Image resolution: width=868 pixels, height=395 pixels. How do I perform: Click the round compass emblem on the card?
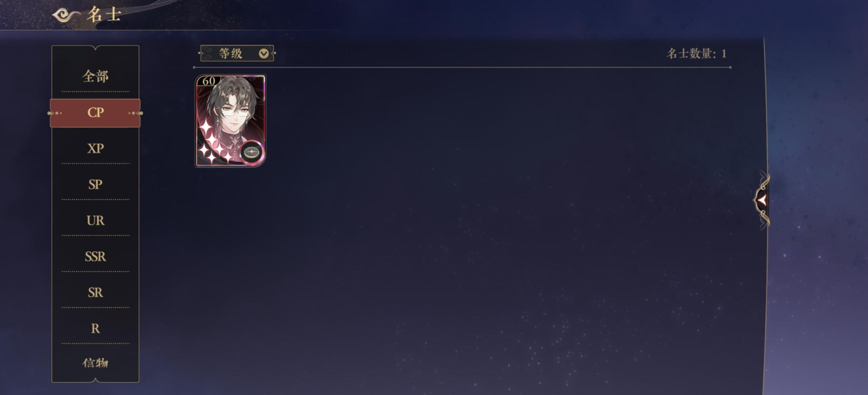click(x=252, y=152)
